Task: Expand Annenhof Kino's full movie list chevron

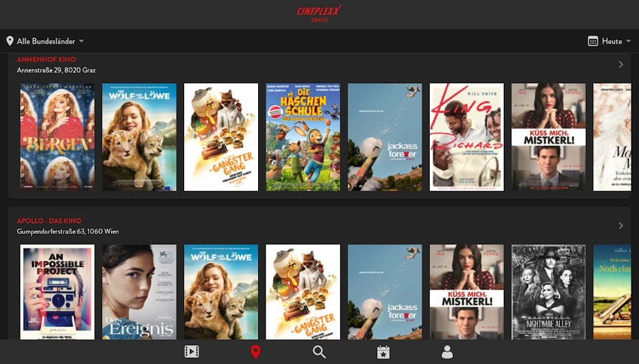Action: pyautogui.click(x=621, y=64)
